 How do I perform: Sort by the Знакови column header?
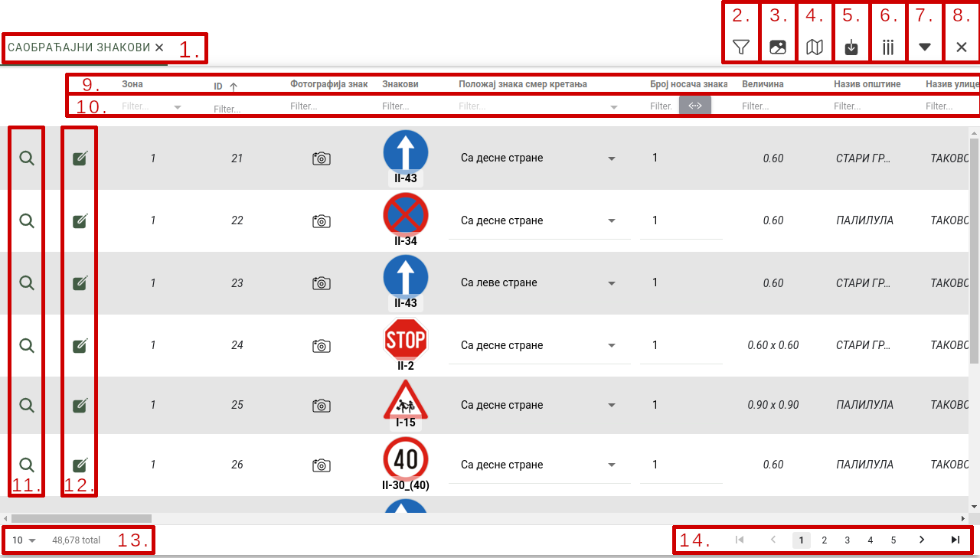pyautogui.click(x=400, y=84)
